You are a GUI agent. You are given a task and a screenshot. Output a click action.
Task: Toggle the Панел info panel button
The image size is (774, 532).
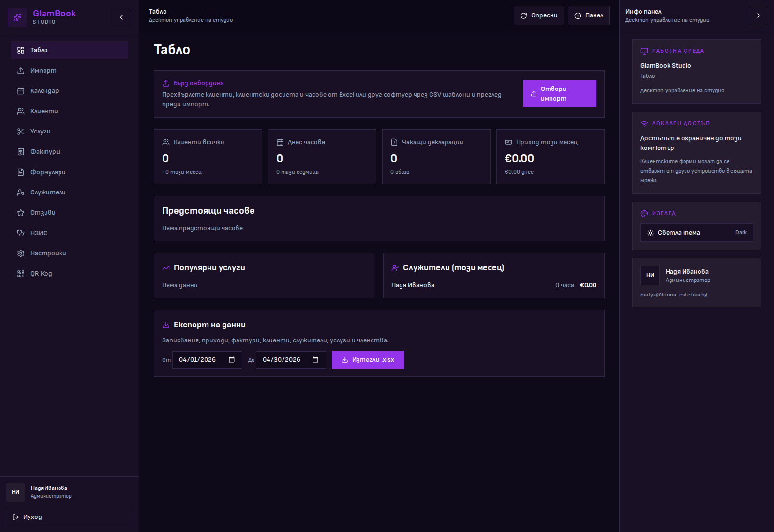point(588,15)
